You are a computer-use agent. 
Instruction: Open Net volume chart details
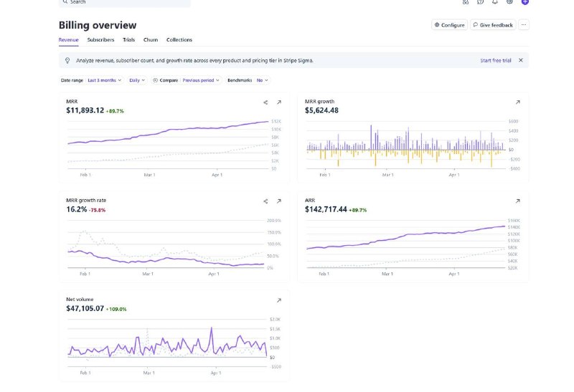tap(279, 300)
